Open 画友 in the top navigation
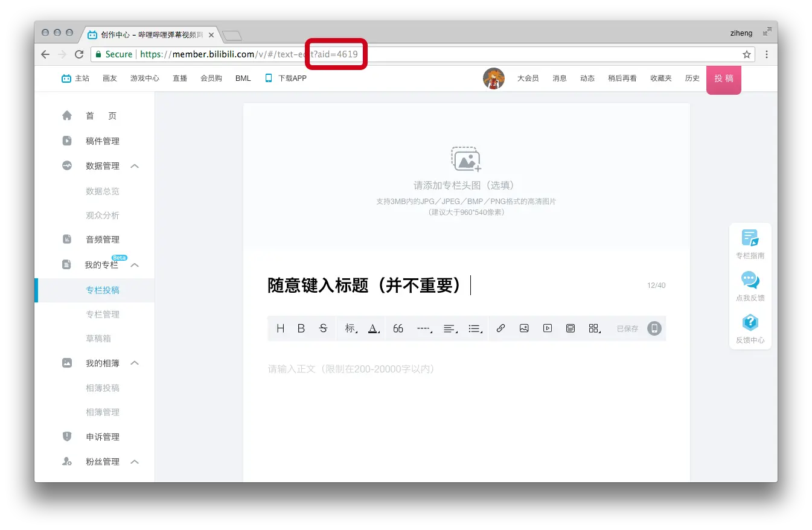The image size is (812, 530). (110, 78)
